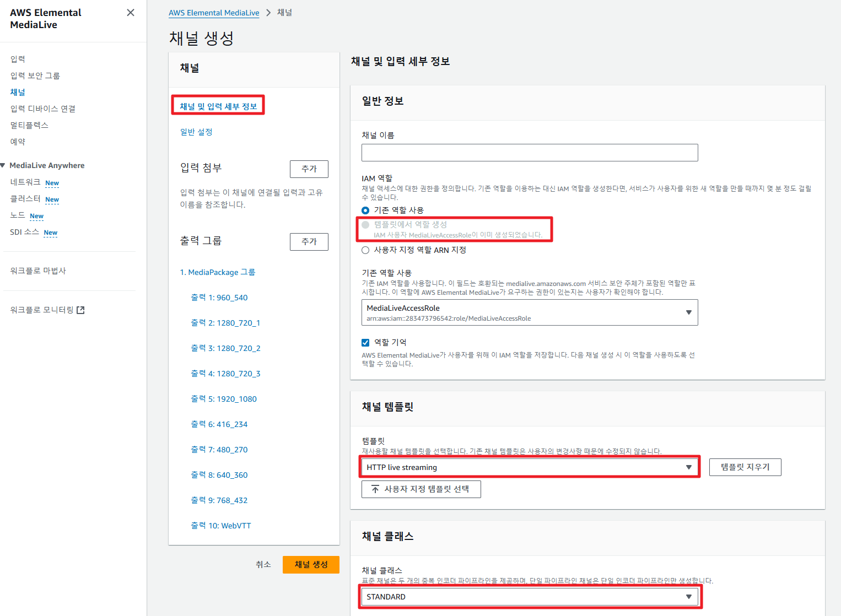Select 출력 3: 1280_720_2
This screenshot has height=616, width=841.
(225, 348)
